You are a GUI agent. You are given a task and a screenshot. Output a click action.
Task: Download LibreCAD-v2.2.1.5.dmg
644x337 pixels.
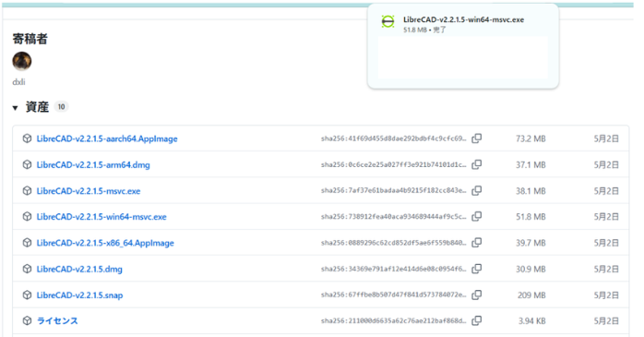79,270
